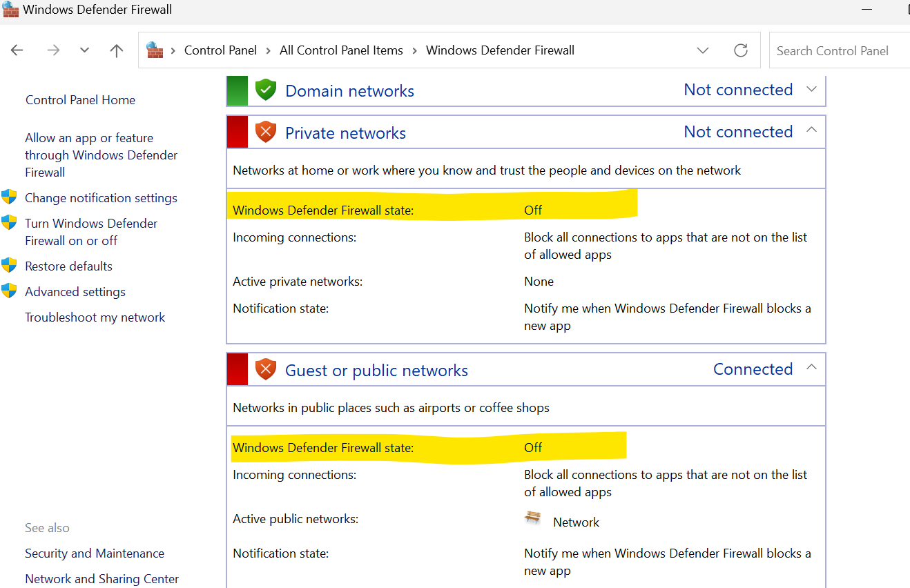Click 'Networks in public places such as airports' description
Screen dimensions: 910x588
tap(391, 408)
